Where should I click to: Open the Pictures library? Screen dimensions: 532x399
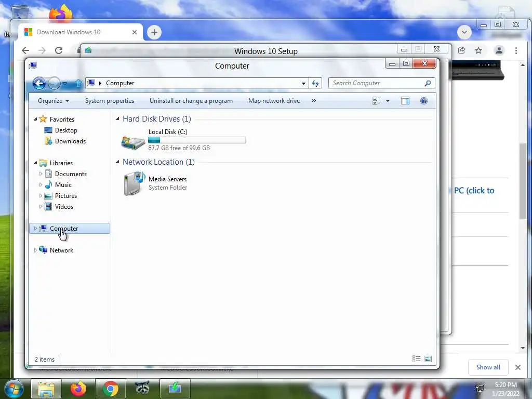(66, 196)
